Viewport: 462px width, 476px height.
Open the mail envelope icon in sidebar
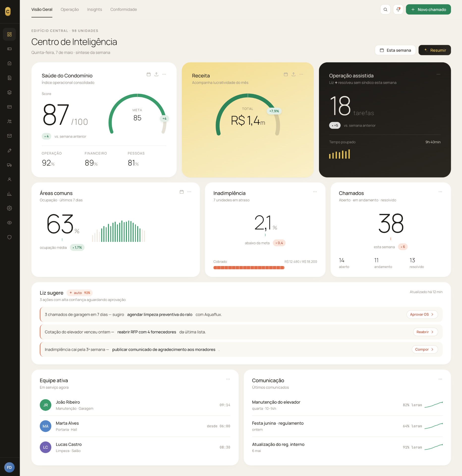point(9,136)
